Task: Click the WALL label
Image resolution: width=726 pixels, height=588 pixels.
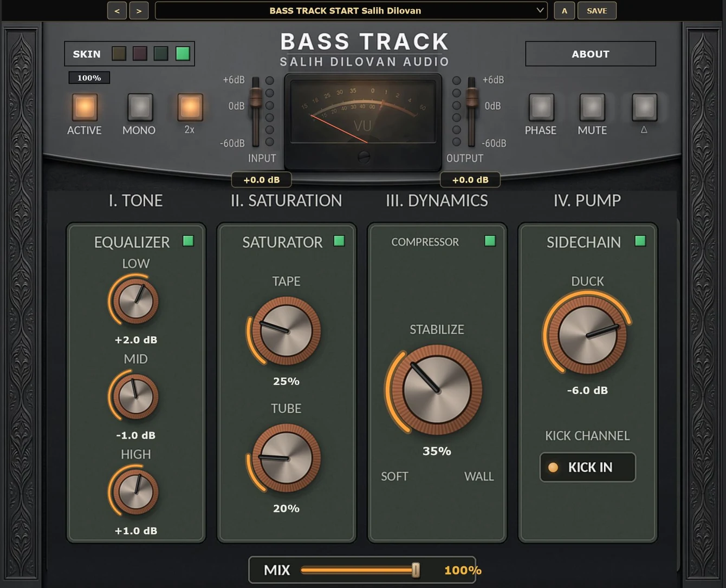Action: click(479, 476)
